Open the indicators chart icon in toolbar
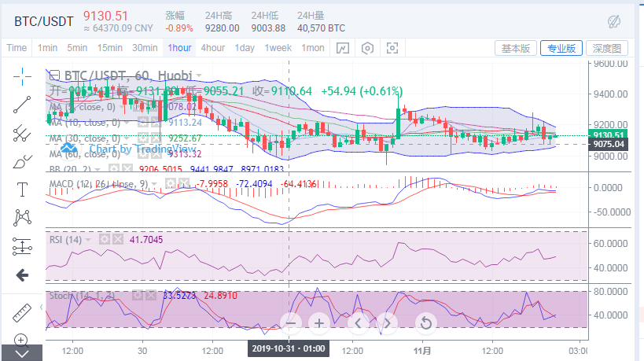 tap(343, 48)
